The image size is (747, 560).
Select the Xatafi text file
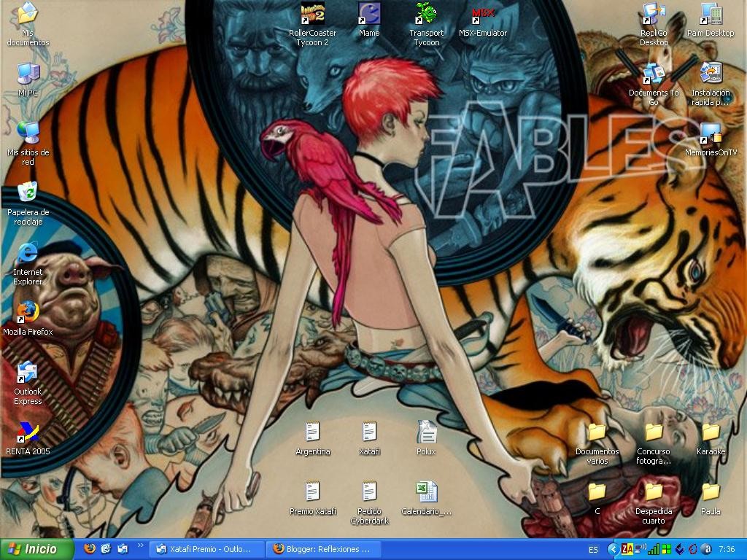point(369,438)
